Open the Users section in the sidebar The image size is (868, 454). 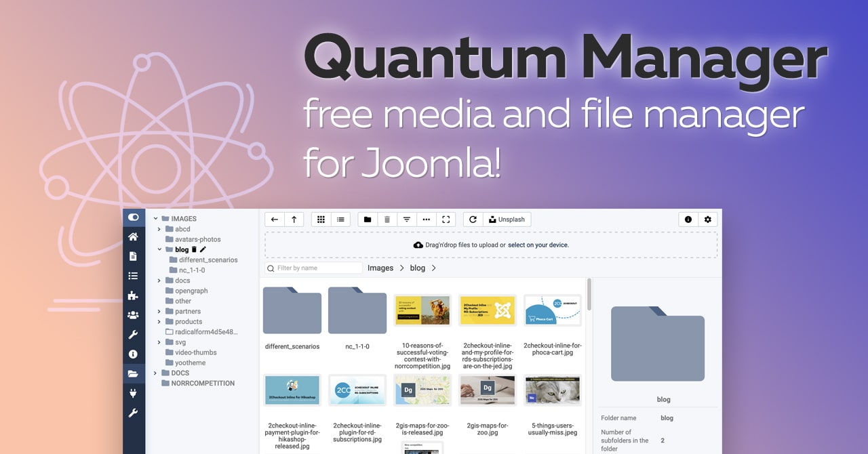coord(134,314)
